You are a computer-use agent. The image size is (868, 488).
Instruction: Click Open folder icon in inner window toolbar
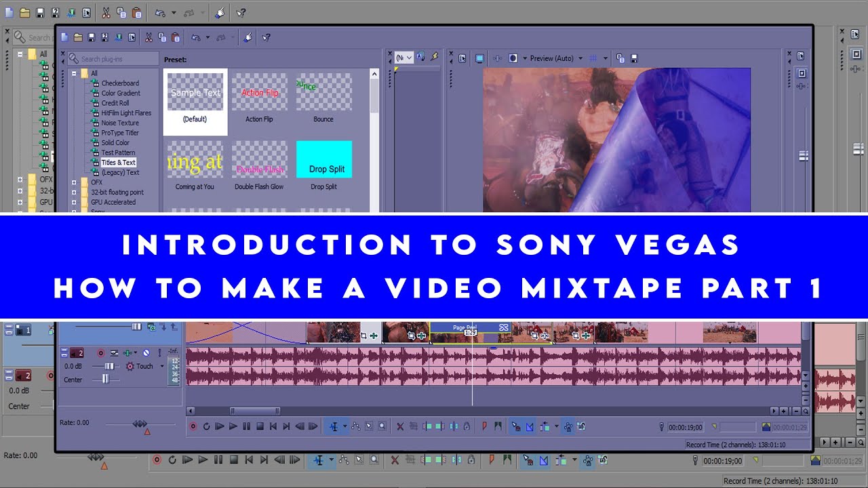click(78, 37)
